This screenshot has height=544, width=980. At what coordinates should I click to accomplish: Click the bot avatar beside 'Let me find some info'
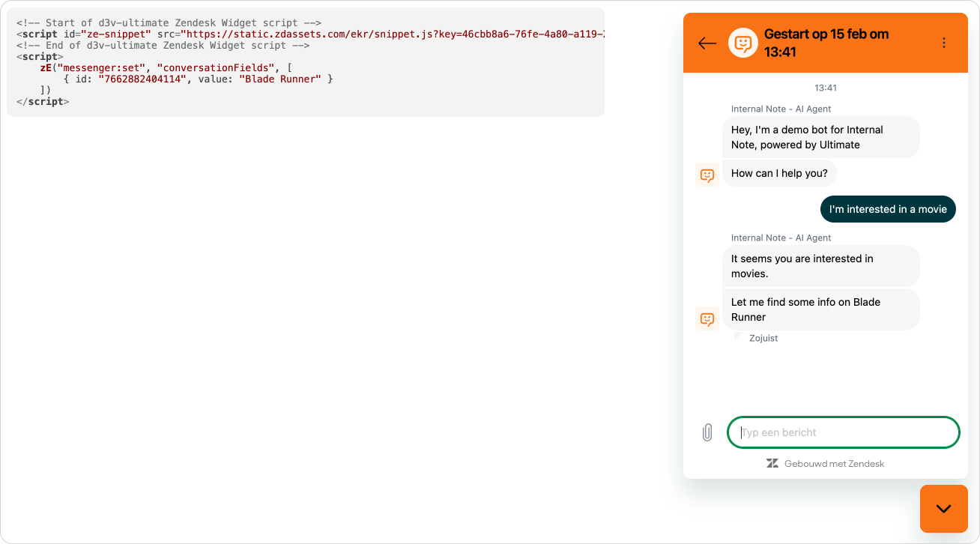click(707, 318)
